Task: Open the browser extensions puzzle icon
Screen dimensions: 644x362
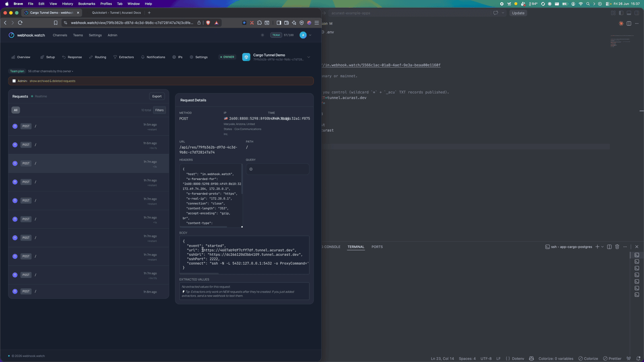Action: tap(259, 23)
